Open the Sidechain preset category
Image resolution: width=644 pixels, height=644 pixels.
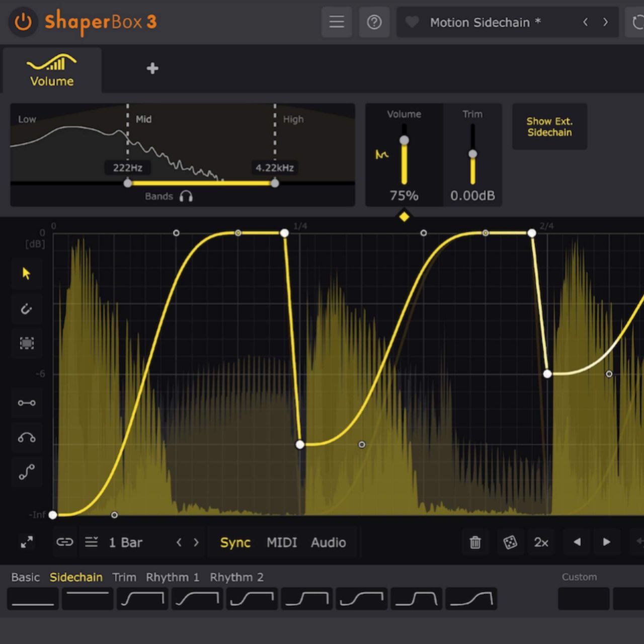pyautogui.click(x=76, y=577)
